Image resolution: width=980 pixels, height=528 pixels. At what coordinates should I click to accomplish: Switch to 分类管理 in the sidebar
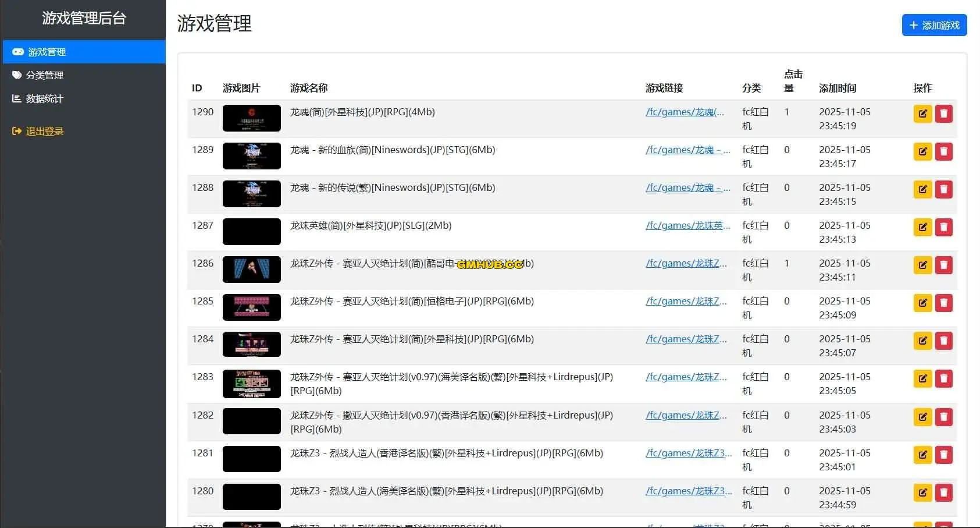(44, 75)
